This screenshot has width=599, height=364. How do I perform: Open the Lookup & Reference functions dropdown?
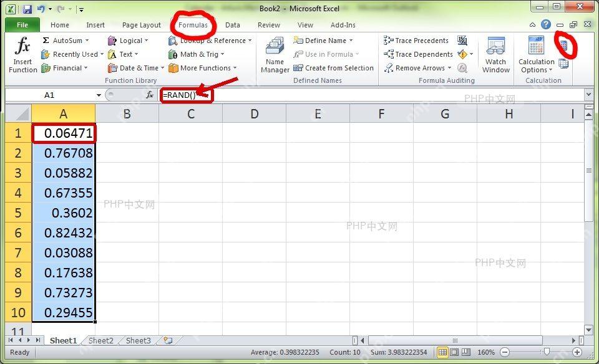click(210, 41)
